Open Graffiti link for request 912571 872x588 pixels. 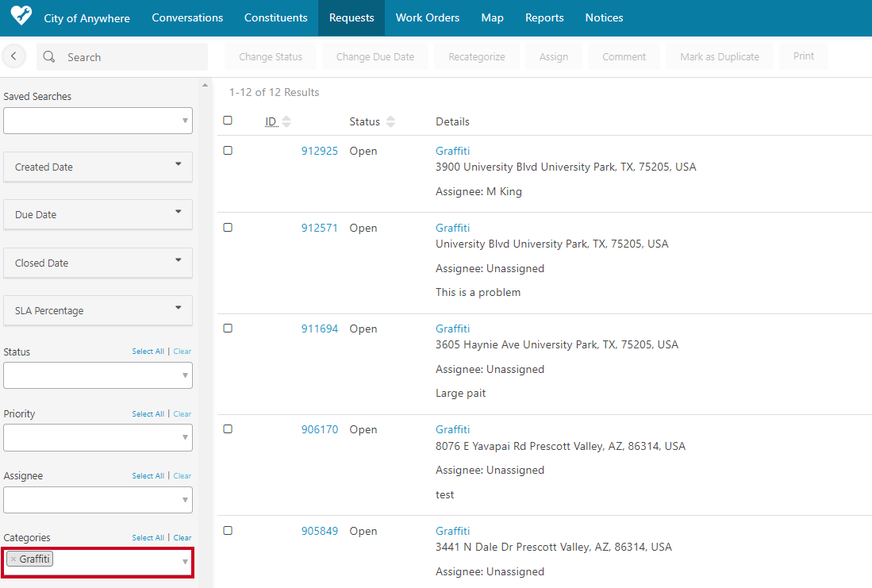coord(453,228)
